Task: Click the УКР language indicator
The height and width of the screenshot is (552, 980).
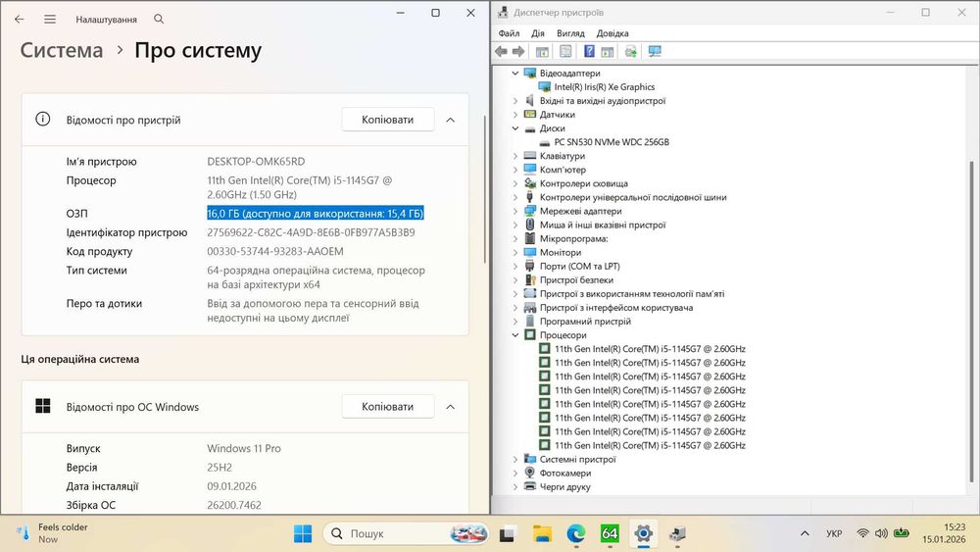Action: click(x=834, y=533)
